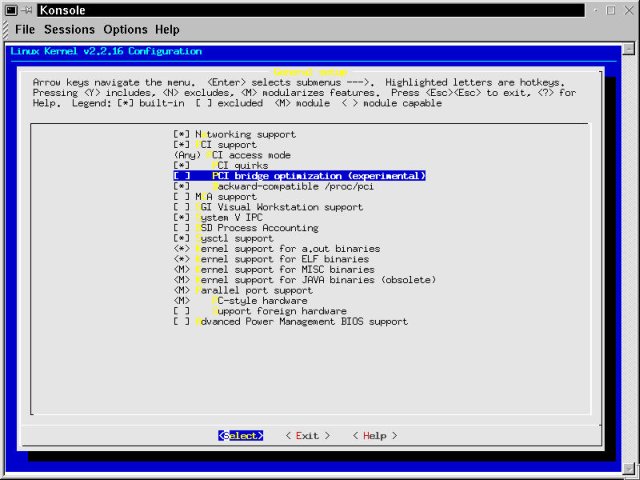Open the Options menu
This screenshot has width=640, height=480.
(125, 30)
